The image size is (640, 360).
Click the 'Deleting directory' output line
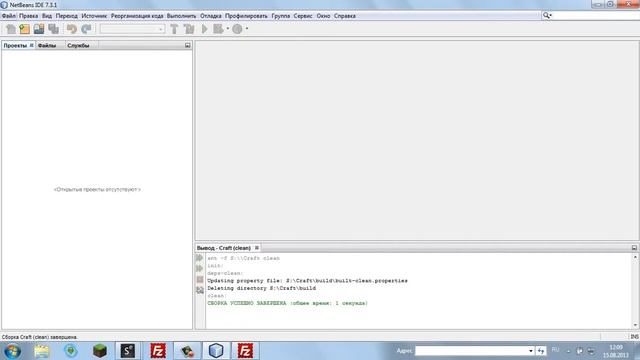(262, 288)
